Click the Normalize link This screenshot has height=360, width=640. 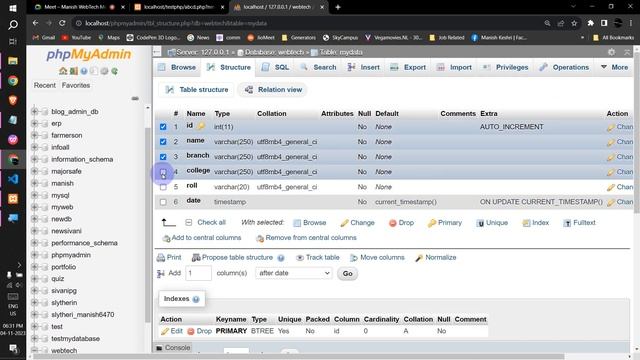coord(436,258)
